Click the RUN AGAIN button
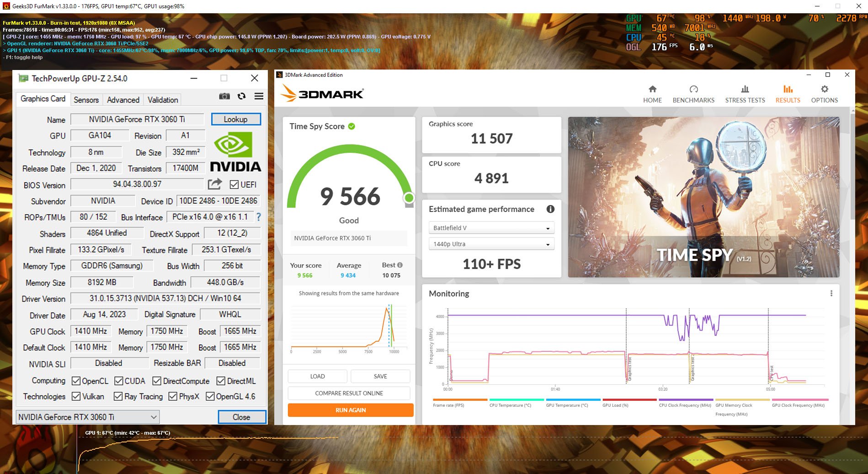The image size is (868, 474). pyautogui.click(x=351, y=410)
